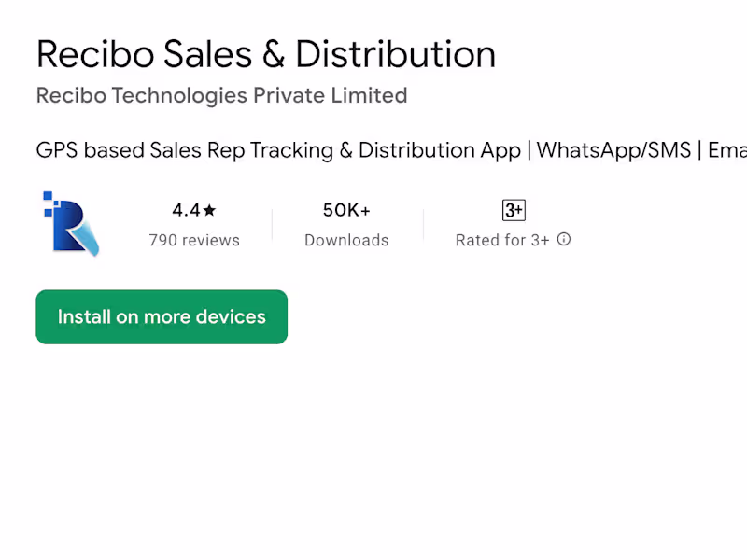Click the word reviews under the rating
Image resolution: width=747 pixels, height=560 pixels.
[x=211, y=240]
